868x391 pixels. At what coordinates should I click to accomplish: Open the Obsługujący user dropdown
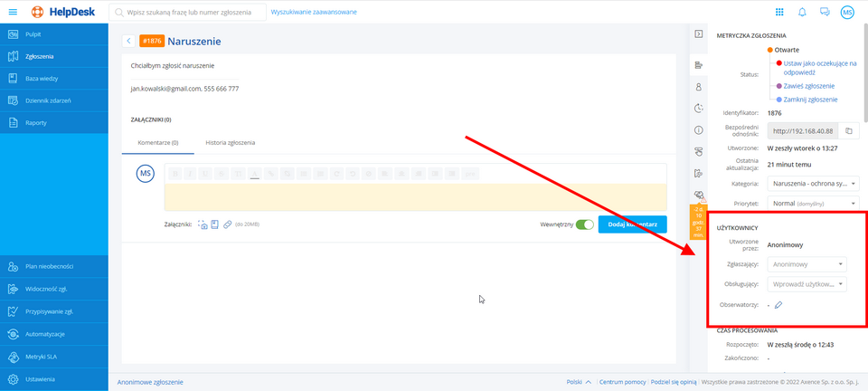pyautogui.click(x=807, y=284)
